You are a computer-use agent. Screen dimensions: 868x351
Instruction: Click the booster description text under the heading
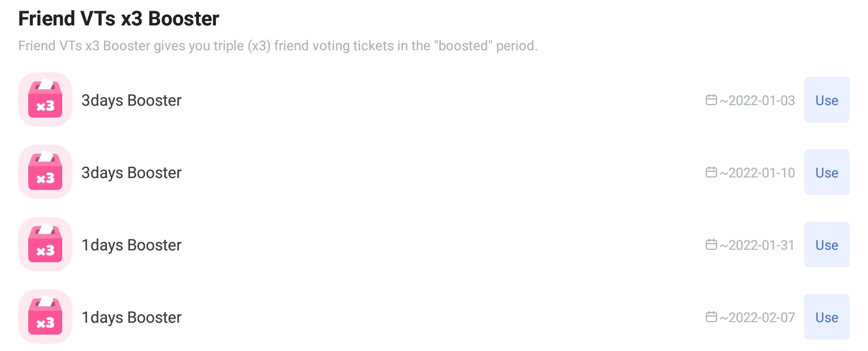click(277, 46)
